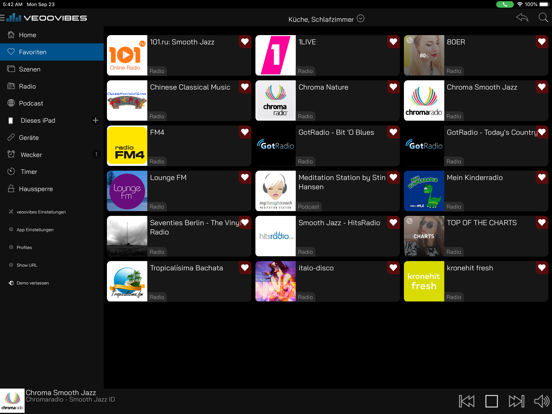552x414 pixels.
Task: Select Favoriten in the sidebar
Action: tap(52, 52)
